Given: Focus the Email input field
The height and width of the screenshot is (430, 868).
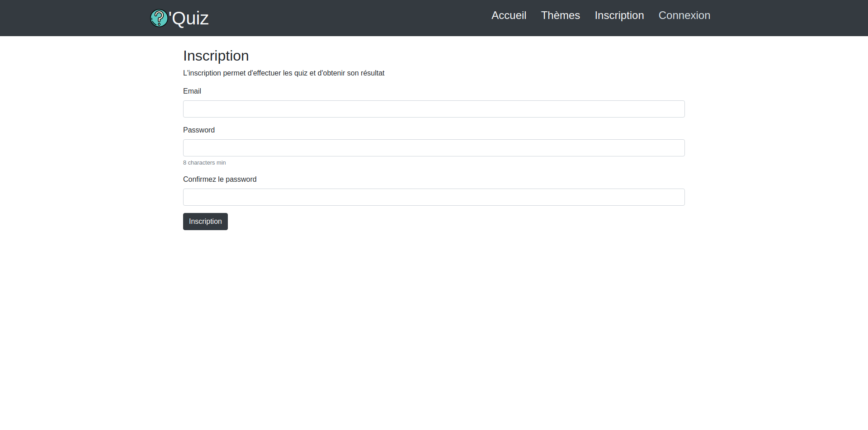Looking at the screenshot, I should pos(434,109).
